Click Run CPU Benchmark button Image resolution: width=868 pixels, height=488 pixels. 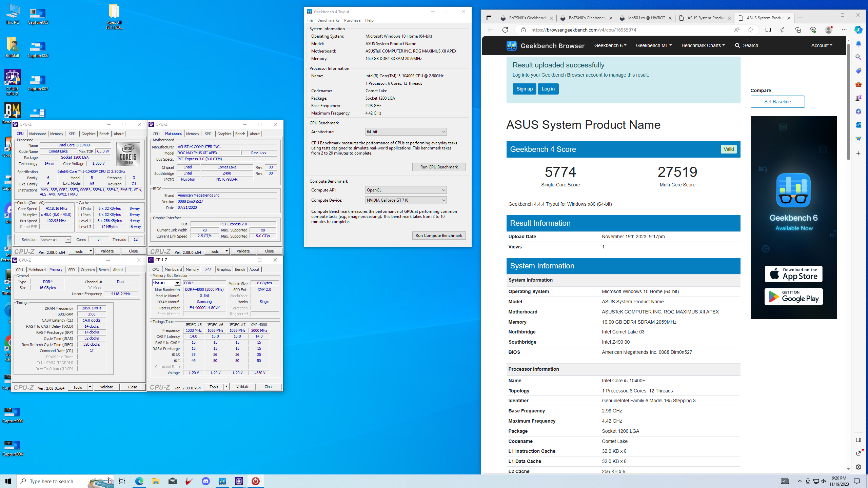pyautogui.click(x=439, y=167)
